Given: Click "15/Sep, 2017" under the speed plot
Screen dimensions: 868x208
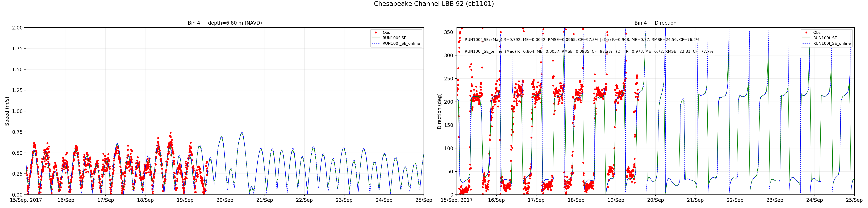Looking at the screenshot, I should click(x=26, y=200).
